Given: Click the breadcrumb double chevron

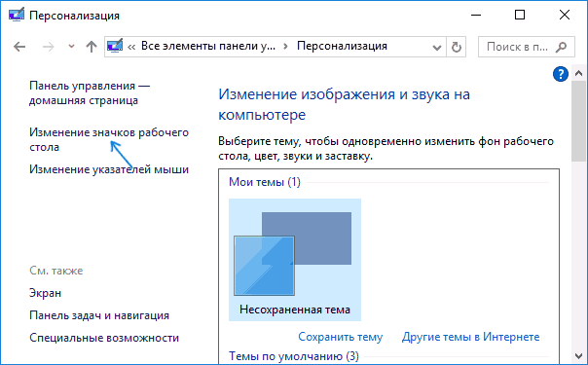Looking at the screenshot, I should pos(131,47).
